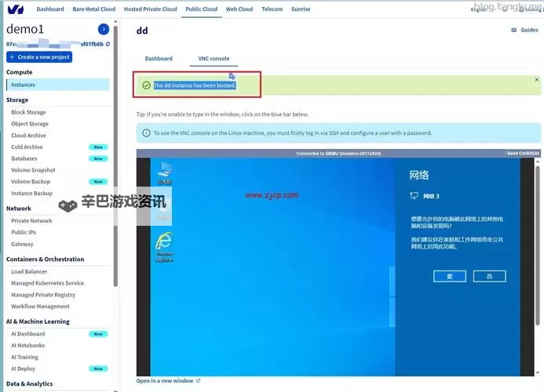The height and width of the screenshot is (392, 544).
Task: Select Public Cloud navigation tab
Action: 201,9
